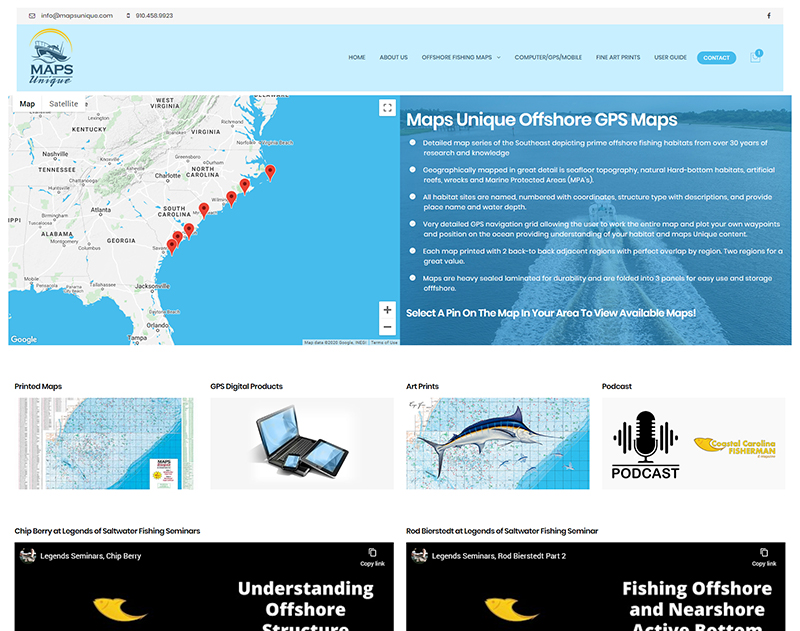The height and width of the screenshot is (631, 800).
Task: Click 'Chip Berry at Legends' seminar heading
Action: (x=107, y=531)
